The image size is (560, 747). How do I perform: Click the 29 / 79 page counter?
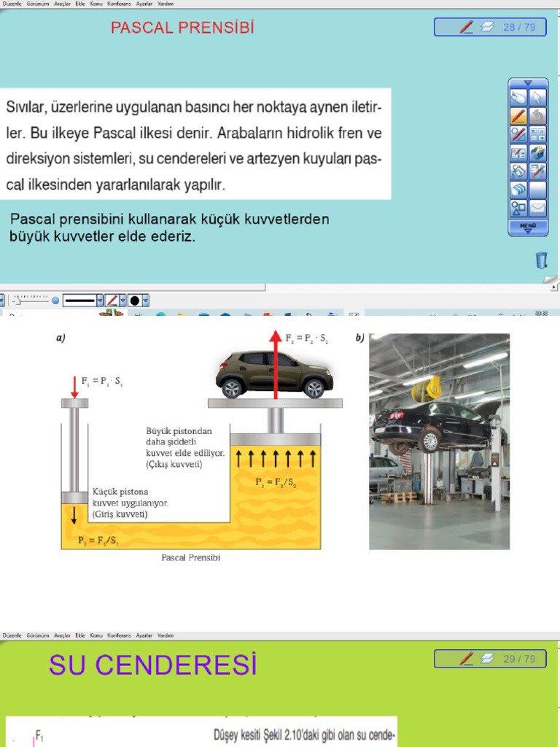coord(519,659)
